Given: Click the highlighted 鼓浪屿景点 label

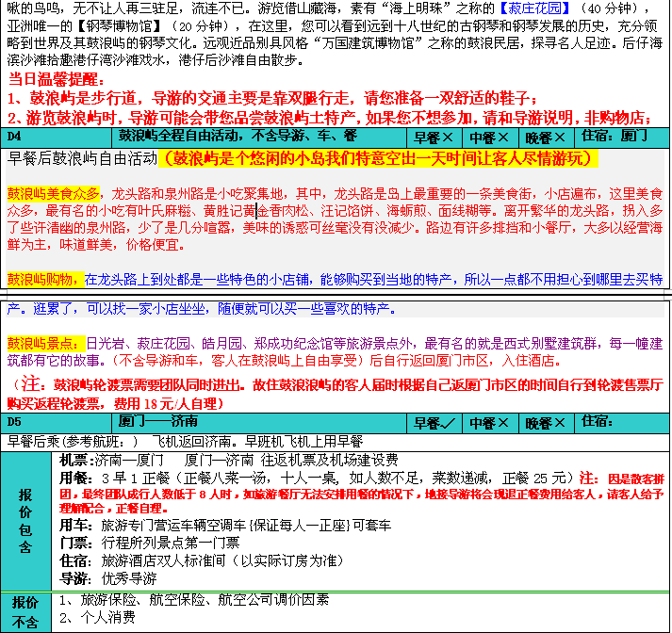Looking at the screenshot, I should (x=43, y=343).
